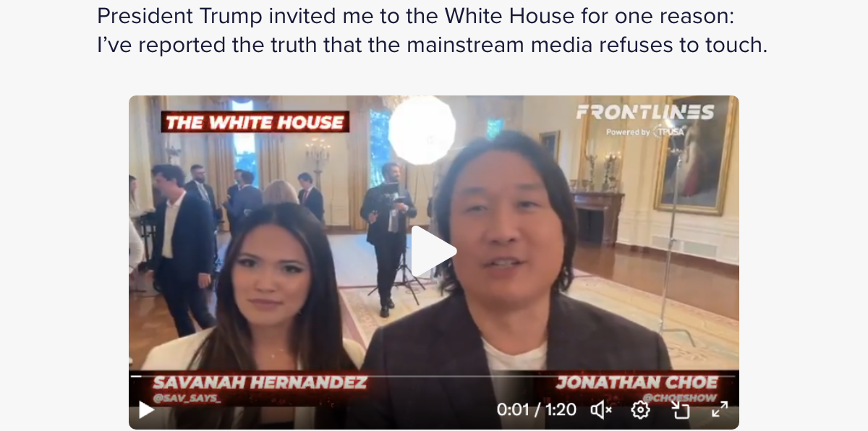This screenshot has height=431, width=868.
Task: Unmute the video using the speaker icon
Action: [x=601, y=410]
